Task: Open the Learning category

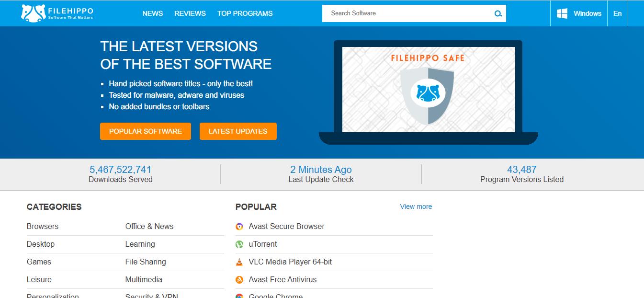Action: coord(140,244)
